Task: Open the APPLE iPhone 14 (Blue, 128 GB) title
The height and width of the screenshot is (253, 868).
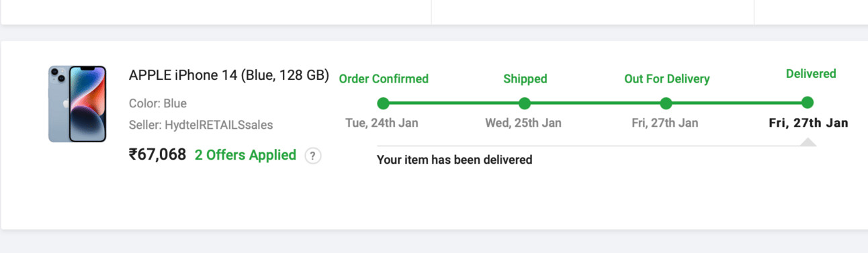Action: (x=229, y=75)
